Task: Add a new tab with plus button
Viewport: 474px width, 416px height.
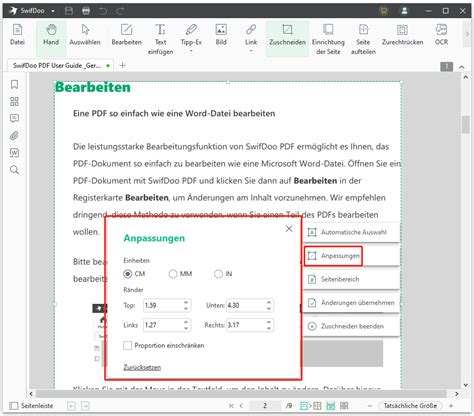Action: (x=122, y=65)
